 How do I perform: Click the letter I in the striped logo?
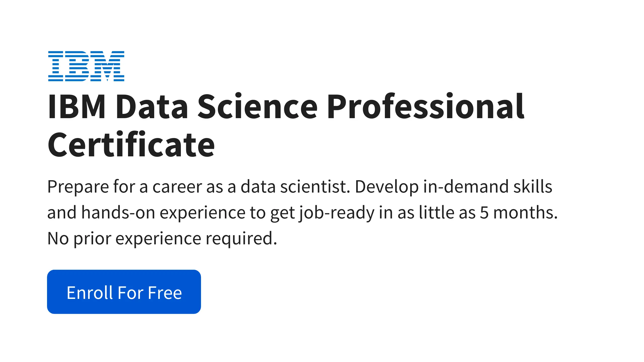[56, 66]
